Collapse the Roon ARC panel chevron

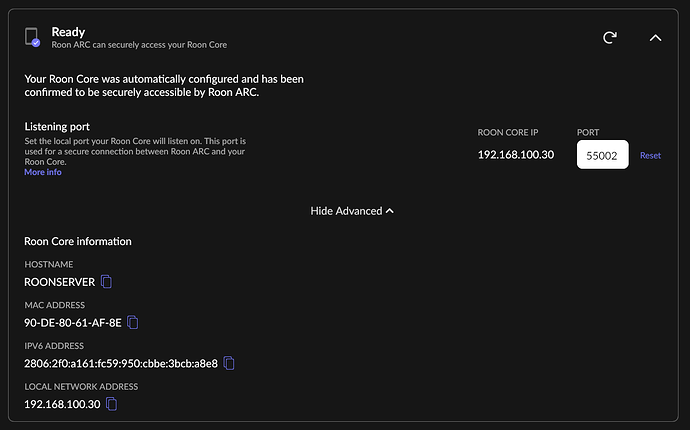(x=655, y=38)
